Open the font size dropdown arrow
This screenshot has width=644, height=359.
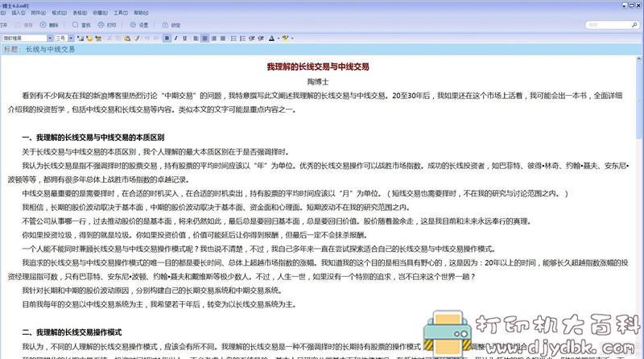pos(71,38)
